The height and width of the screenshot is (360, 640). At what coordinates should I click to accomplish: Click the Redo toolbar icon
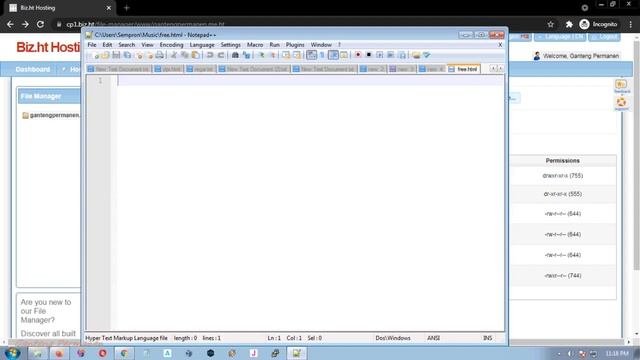[x=221, y=55]
